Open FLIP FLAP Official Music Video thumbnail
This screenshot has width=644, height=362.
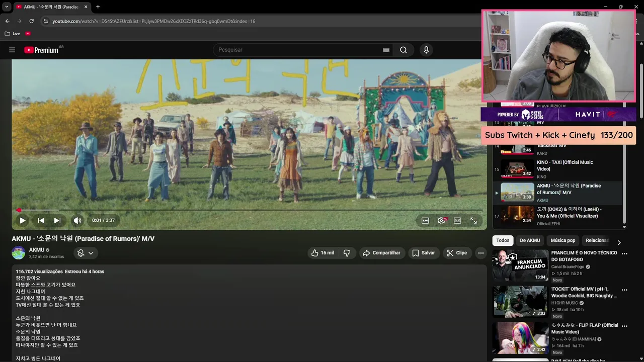520,337
